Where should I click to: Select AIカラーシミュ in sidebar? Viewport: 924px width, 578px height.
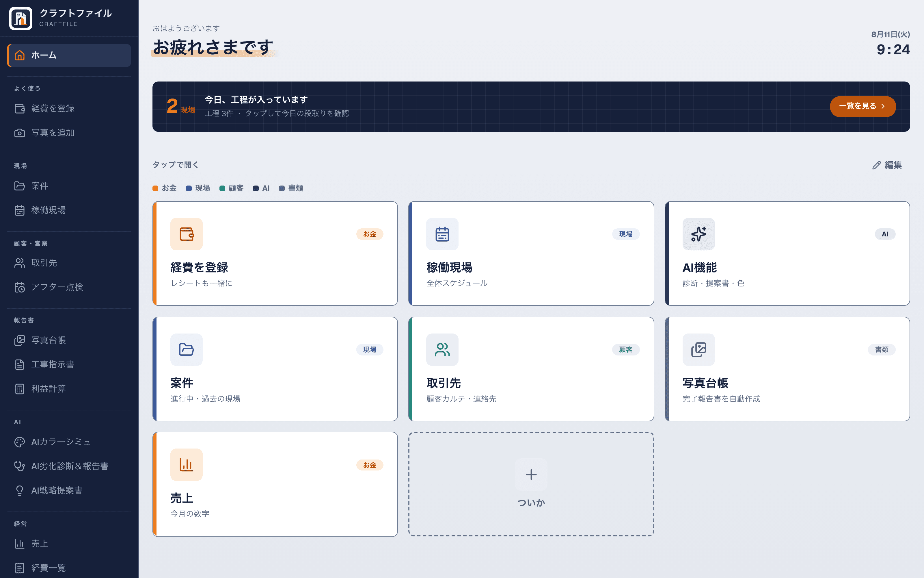coord(69,442)
